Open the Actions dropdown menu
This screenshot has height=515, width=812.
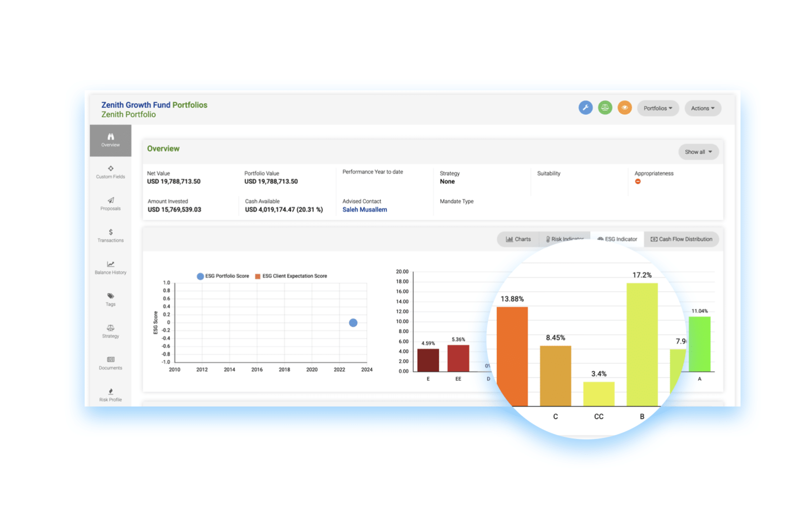703,108
